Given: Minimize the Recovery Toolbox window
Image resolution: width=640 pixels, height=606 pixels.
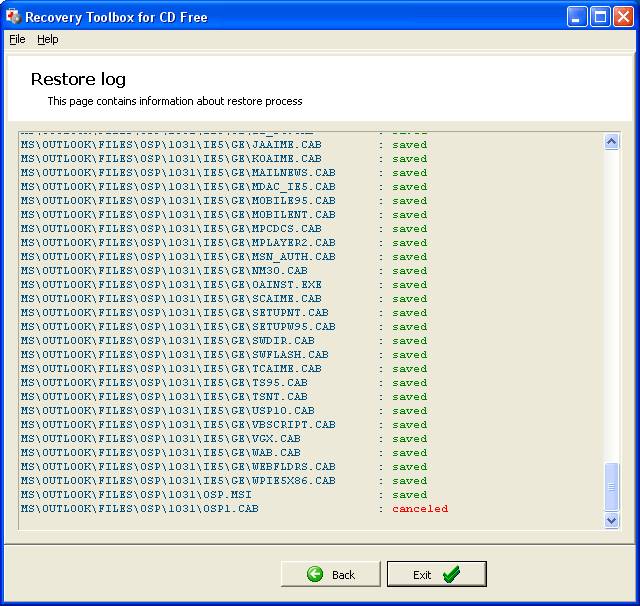Looking at the screenshot, I should [x=578, y=16].
